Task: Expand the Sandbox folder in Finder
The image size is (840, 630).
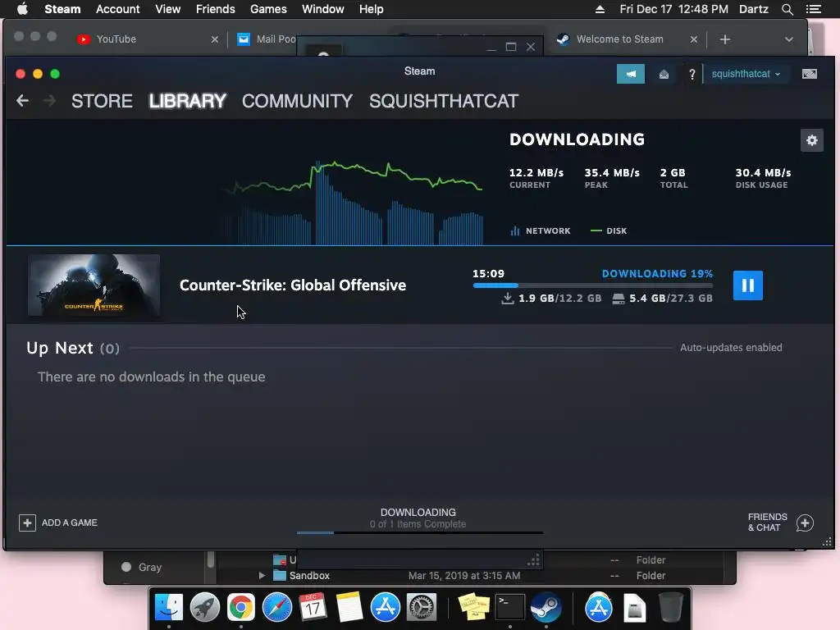Action: click(x=262, y=575)
